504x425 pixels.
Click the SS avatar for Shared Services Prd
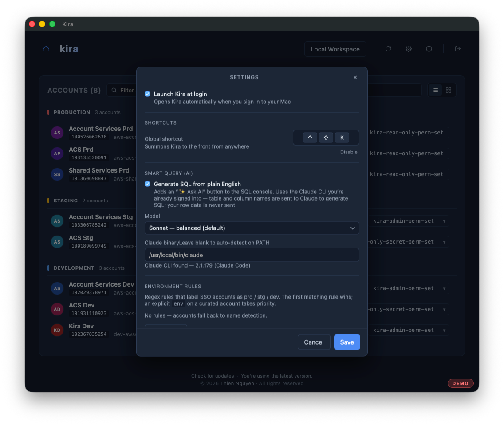(x=57, y=174)
